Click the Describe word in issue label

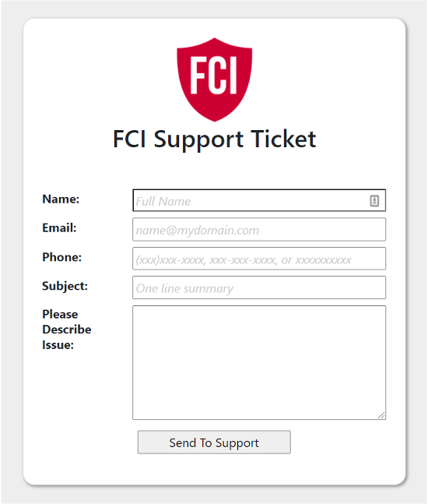(x=67, y=330)
